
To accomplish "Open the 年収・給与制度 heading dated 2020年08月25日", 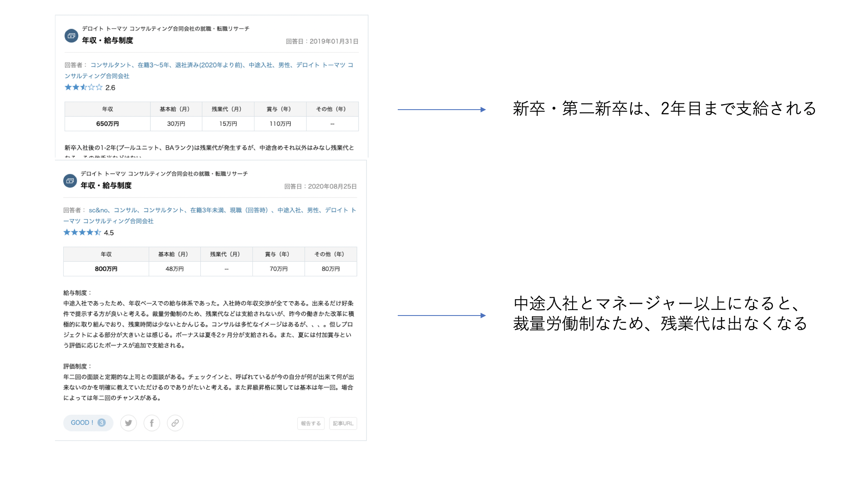I will pos(106,185).
